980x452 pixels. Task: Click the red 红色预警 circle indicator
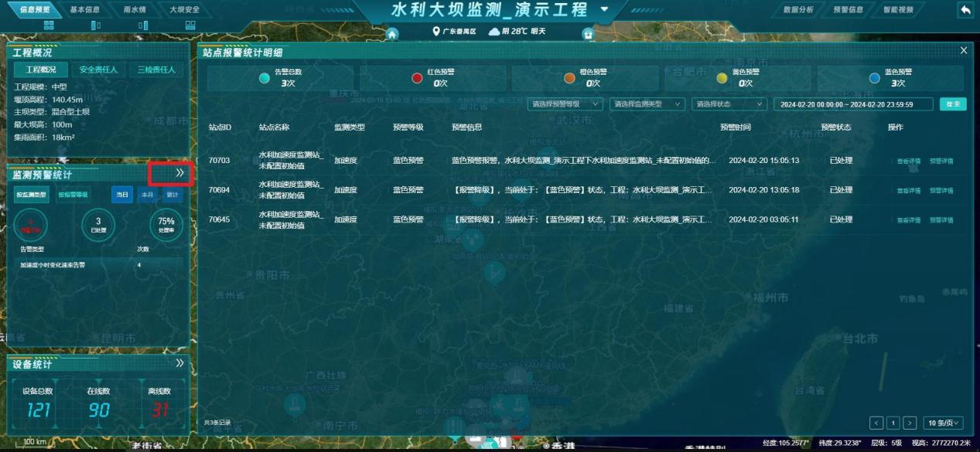tap(417, 77)
